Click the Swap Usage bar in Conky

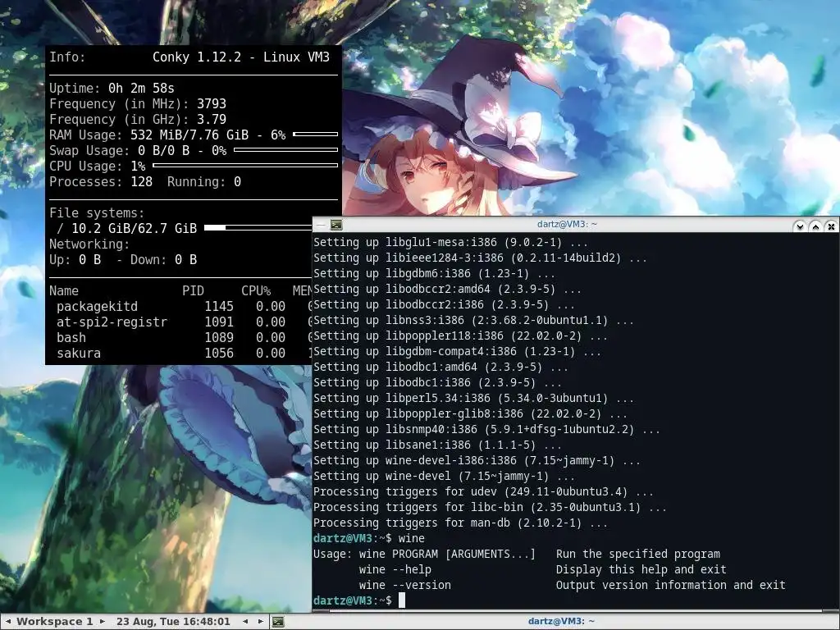pos(285,149)
